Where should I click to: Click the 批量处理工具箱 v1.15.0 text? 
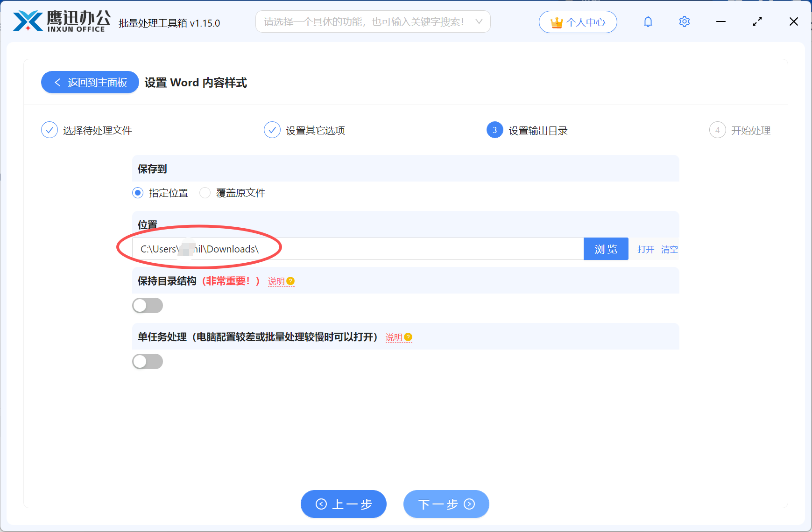pyautogui.click(x=169, y=23)
